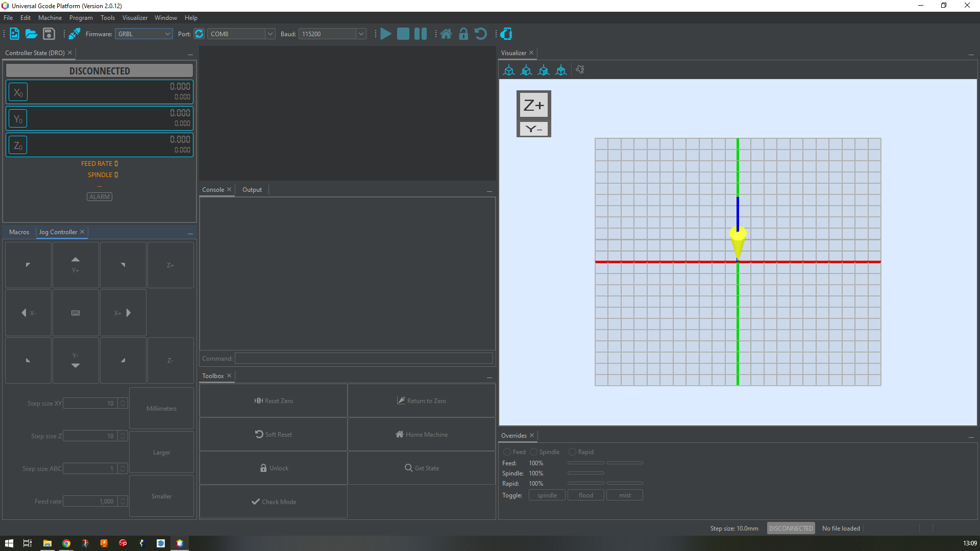Screen dimensions: 980x551
Task: Click the Home machine toolbar icon
Action: [446, 34]
